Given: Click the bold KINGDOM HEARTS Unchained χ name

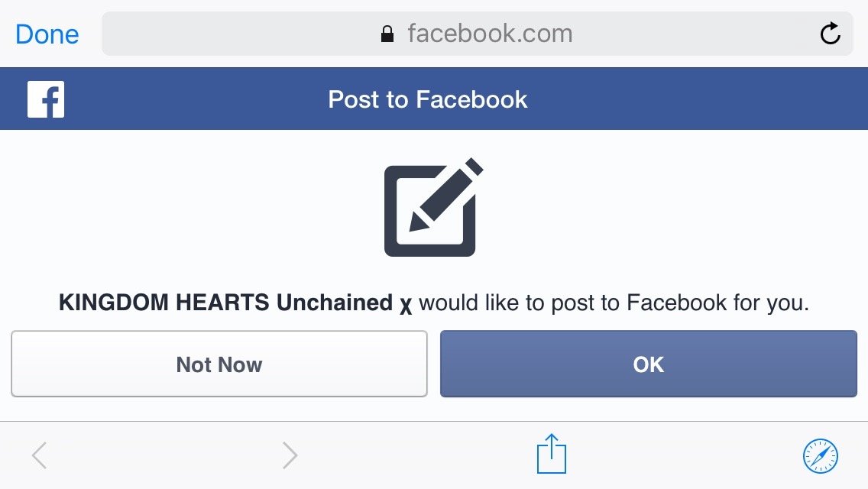Looking at the screenshot, I should tap(235, 303).
